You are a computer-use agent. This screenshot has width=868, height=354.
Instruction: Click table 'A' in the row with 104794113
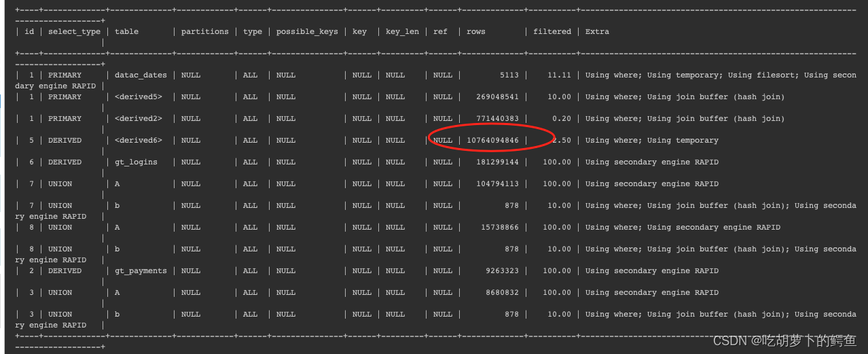[x=117, y=184]
